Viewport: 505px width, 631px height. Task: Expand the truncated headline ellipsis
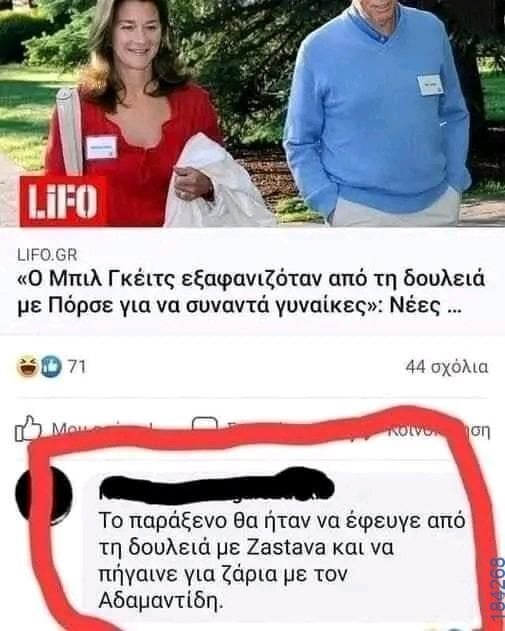(454, 309)
